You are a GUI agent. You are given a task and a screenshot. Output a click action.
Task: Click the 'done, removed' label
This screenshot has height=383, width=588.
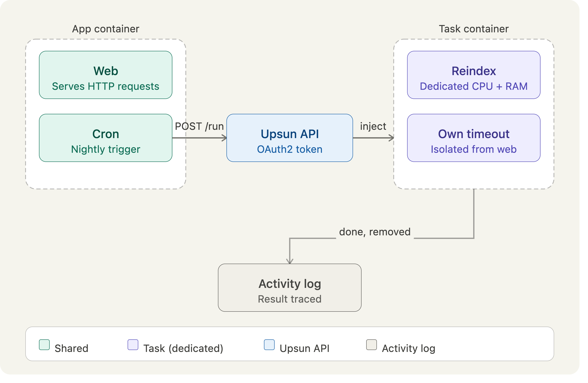[375, 232]
